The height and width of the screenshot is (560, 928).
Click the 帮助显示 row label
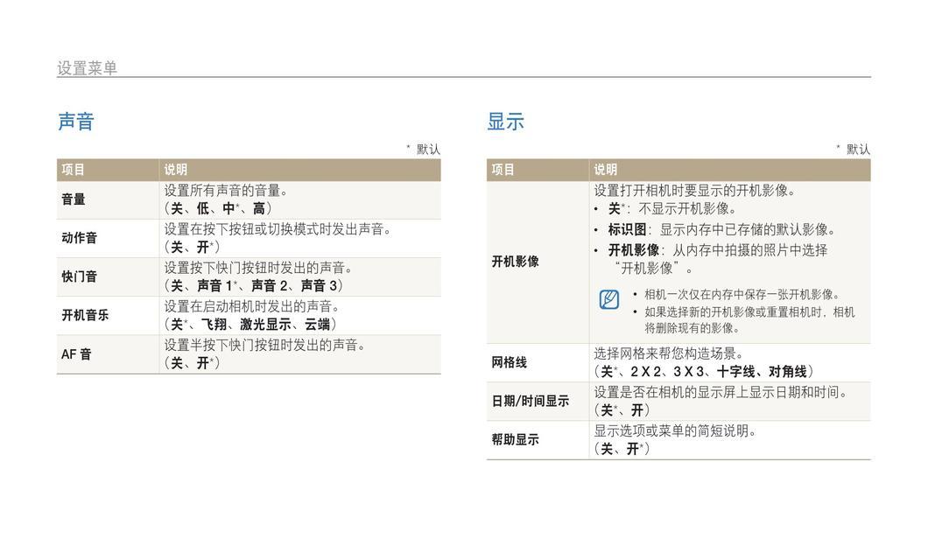(516, 439)
